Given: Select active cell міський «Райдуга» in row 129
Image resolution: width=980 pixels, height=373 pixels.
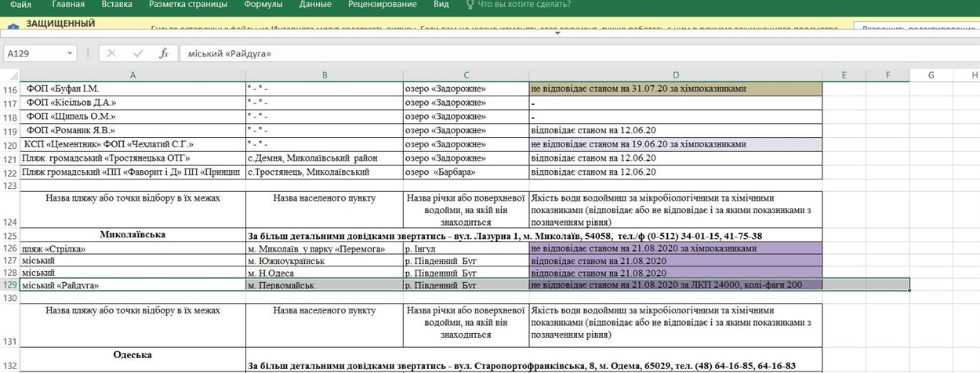Looking at the screenshot, I should point(132,284).
